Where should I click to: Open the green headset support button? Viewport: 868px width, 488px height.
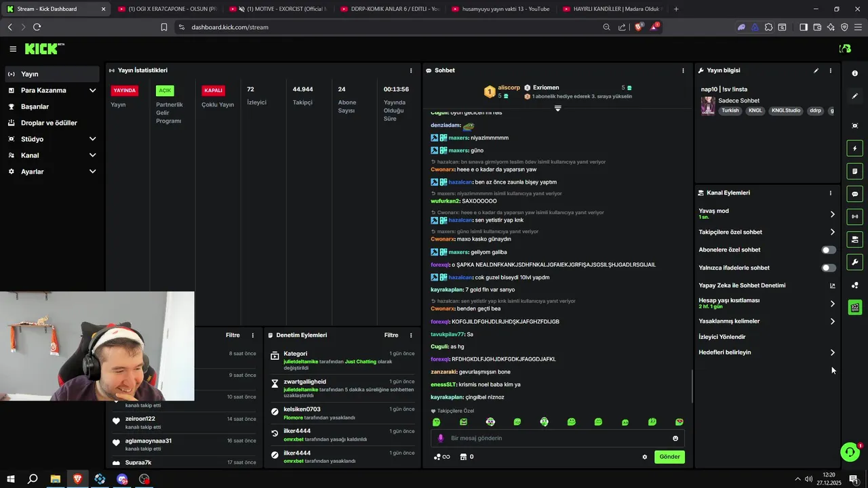849,452
